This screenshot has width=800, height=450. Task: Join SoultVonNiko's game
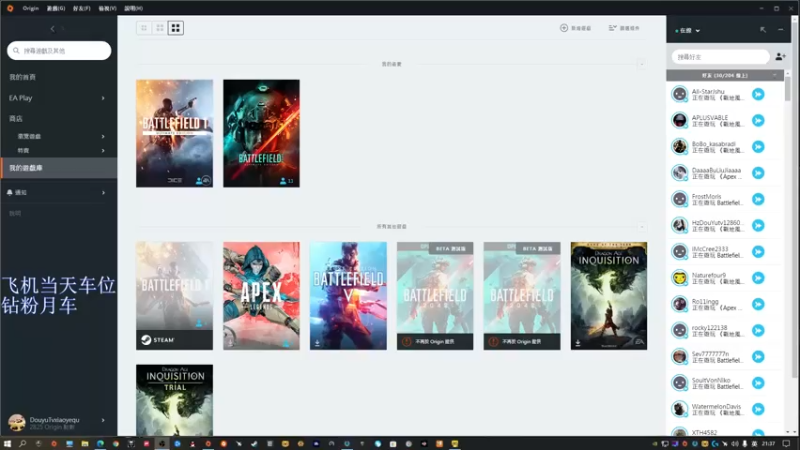[758, 383]
